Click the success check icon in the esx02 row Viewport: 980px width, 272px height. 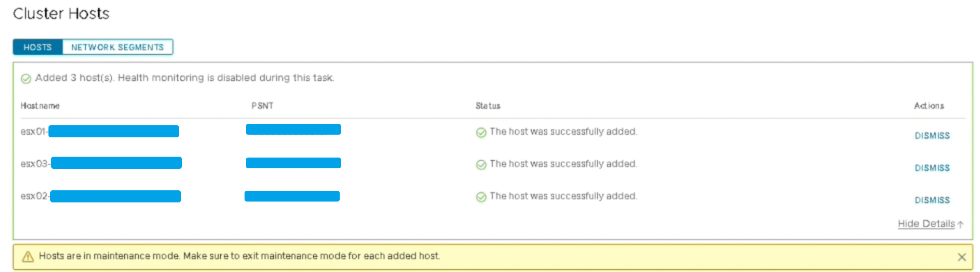[x=481, y=197]
